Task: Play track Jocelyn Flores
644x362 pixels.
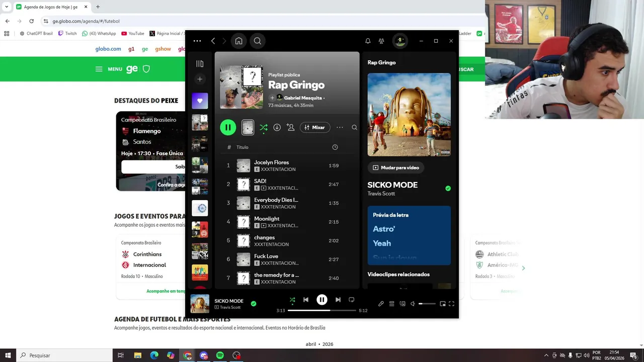Action: [287, 165]
